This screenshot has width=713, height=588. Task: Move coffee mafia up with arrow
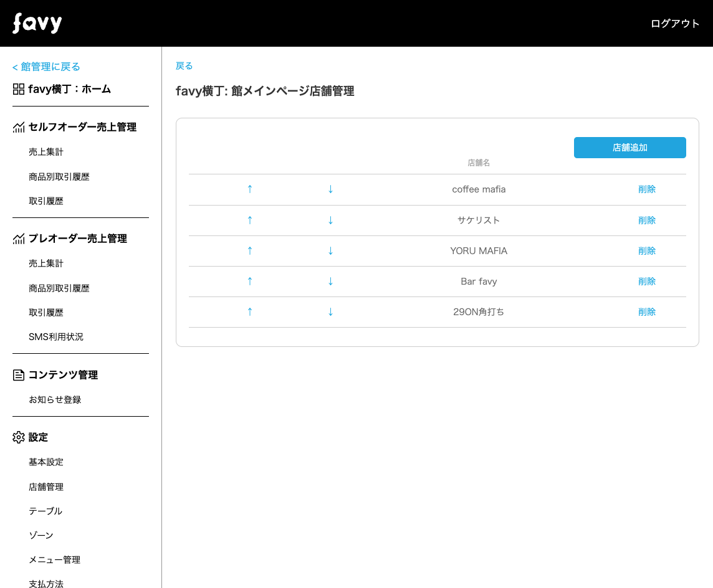[x=250, y=189]
